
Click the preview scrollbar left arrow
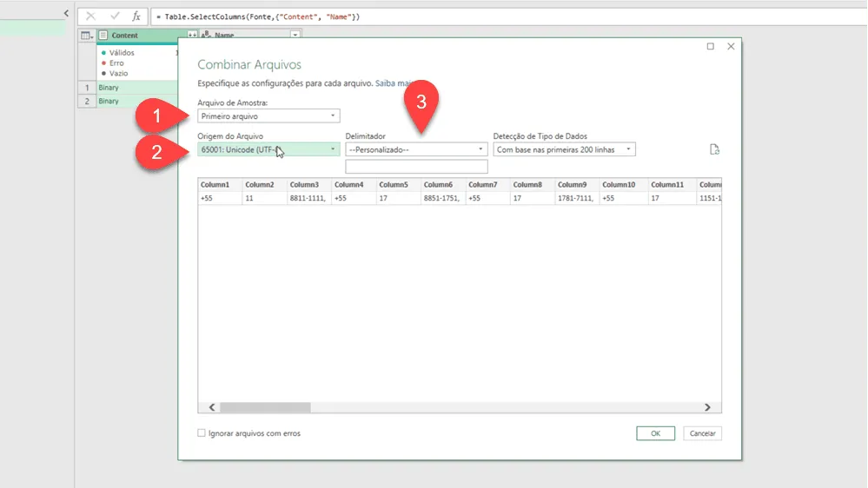[212, 407]
